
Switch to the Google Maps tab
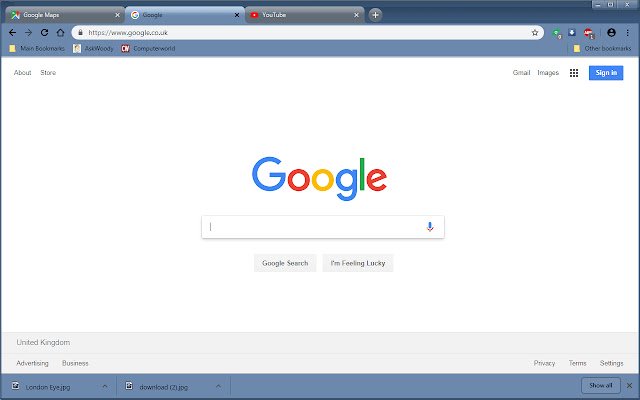click(65, 15)
